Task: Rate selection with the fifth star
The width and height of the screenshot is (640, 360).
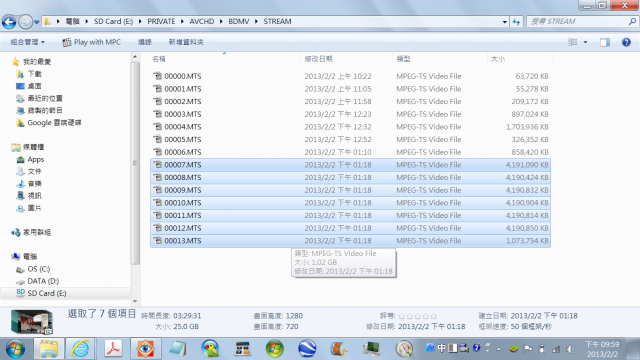Action: [x=433, y=316]
